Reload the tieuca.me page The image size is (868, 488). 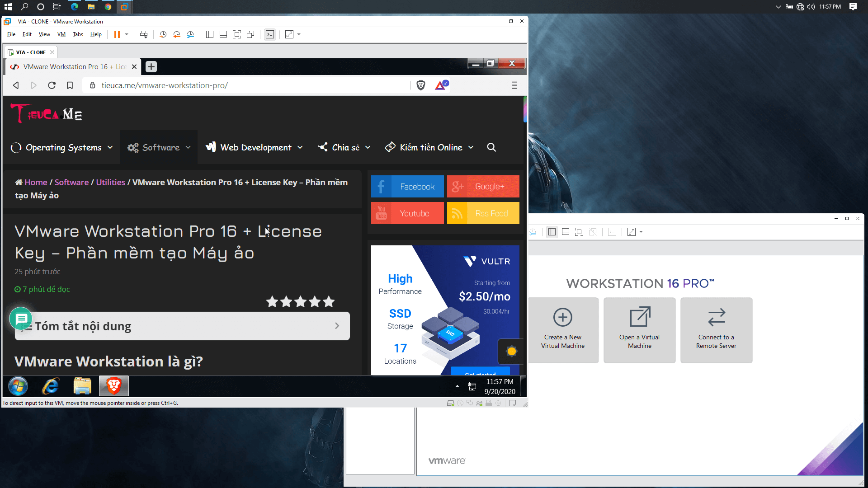(x=52, y=85)
